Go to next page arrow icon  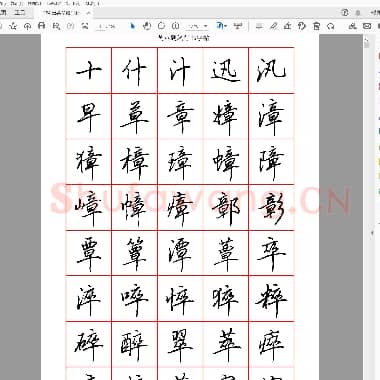[x=85, y=26]
